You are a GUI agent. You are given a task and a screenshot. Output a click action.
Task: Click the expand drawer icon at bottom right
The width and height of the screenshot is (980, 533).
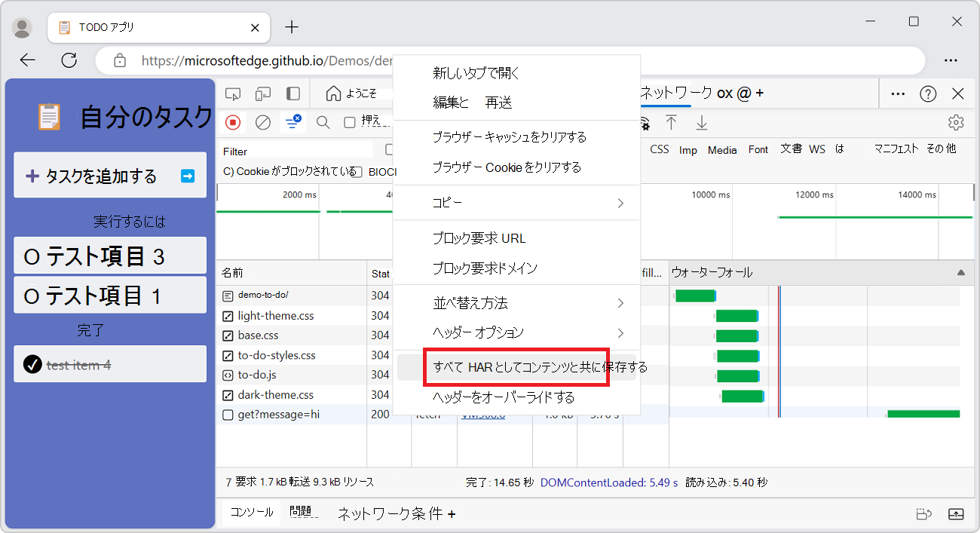(956, 514)
